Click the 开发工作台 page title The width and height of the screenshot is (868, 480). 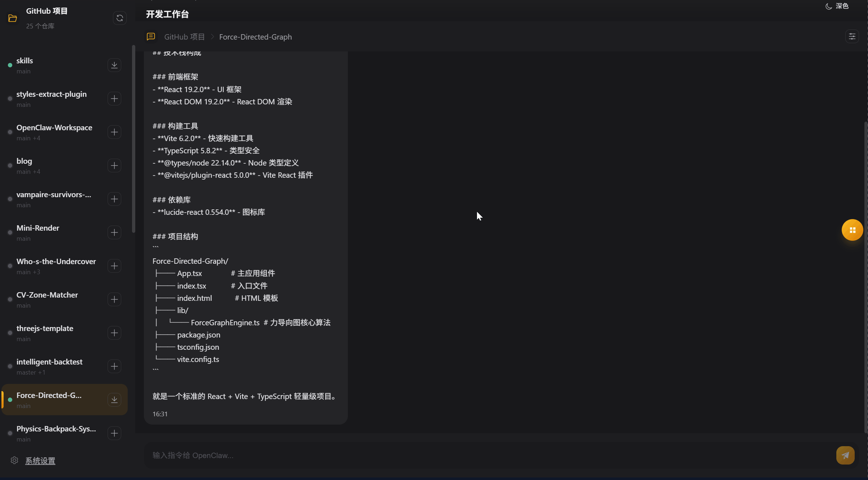tap(167, 14)
